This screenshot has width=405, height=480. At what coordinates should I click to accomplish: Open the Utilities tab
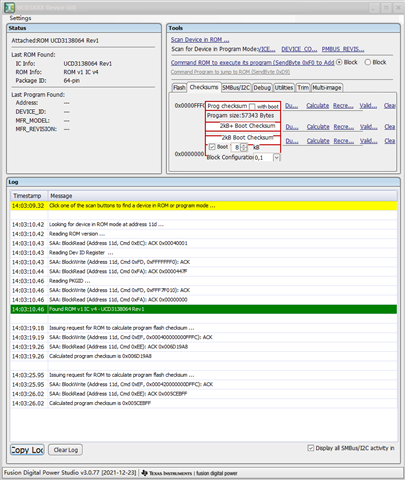click(284, 88)
